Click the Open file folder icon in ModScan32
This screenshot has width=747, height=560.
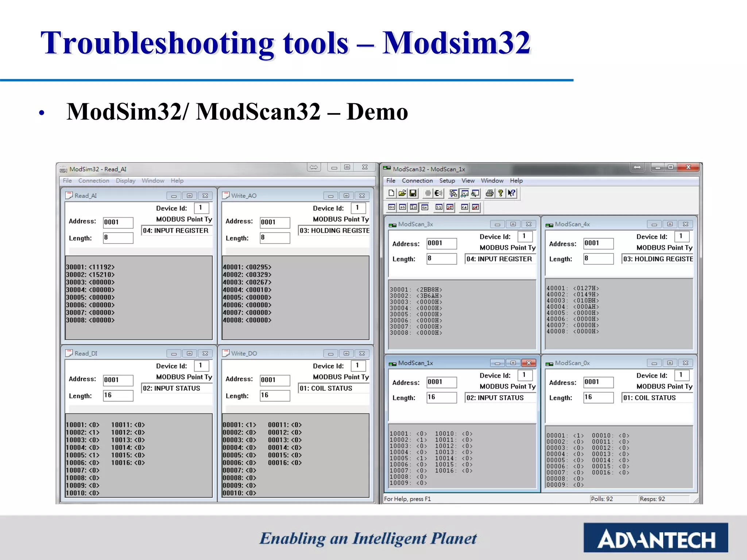(402, 193)
